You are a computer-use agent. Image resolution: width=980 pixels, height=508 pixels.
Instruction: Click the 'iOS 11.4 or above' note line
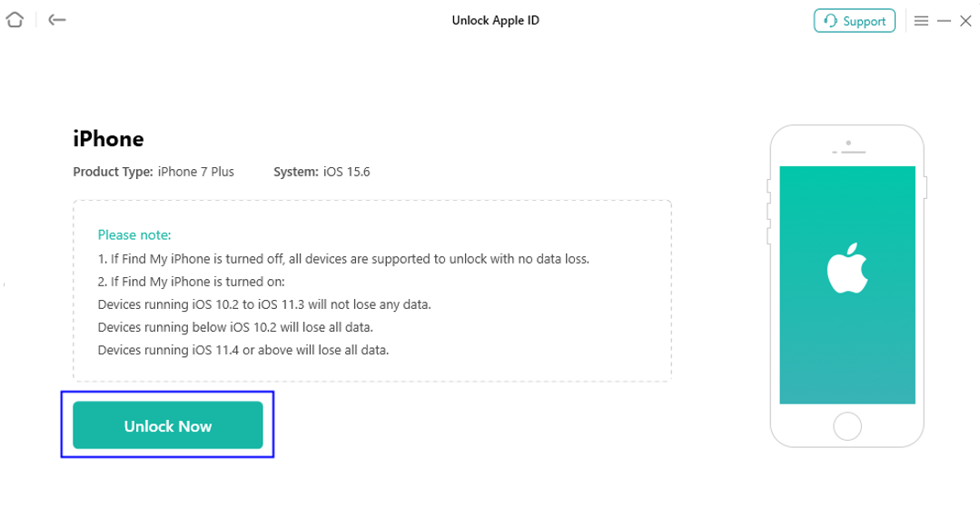(243, 351)
